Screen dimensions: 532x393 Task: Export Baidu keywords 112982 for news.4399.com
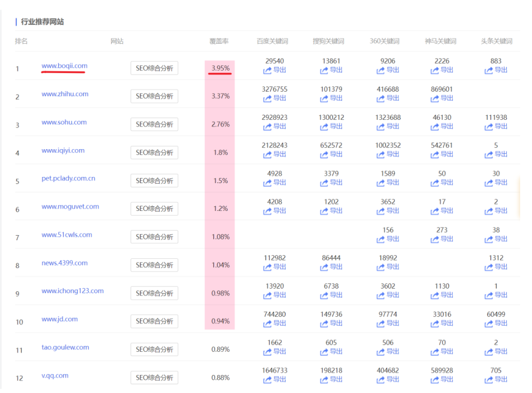274,267
